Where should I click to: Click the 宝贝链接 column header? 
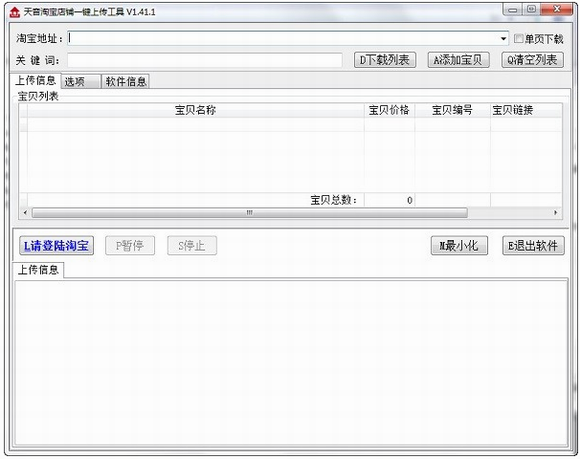point(526,110)
